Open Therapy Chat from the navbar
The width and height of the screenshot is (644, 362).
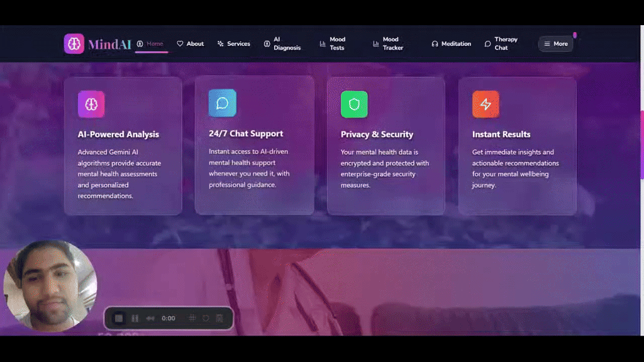click(x=501, y=43)
